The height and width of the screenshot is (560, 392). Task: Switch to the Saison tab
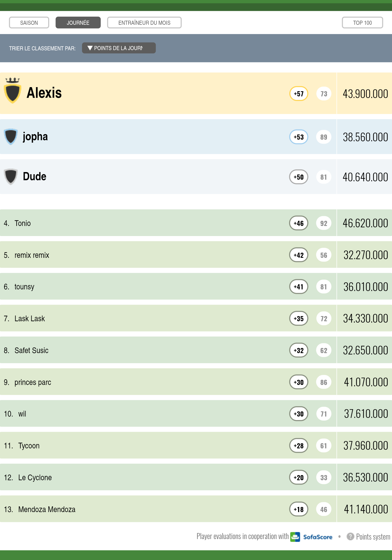pos(29,23)
